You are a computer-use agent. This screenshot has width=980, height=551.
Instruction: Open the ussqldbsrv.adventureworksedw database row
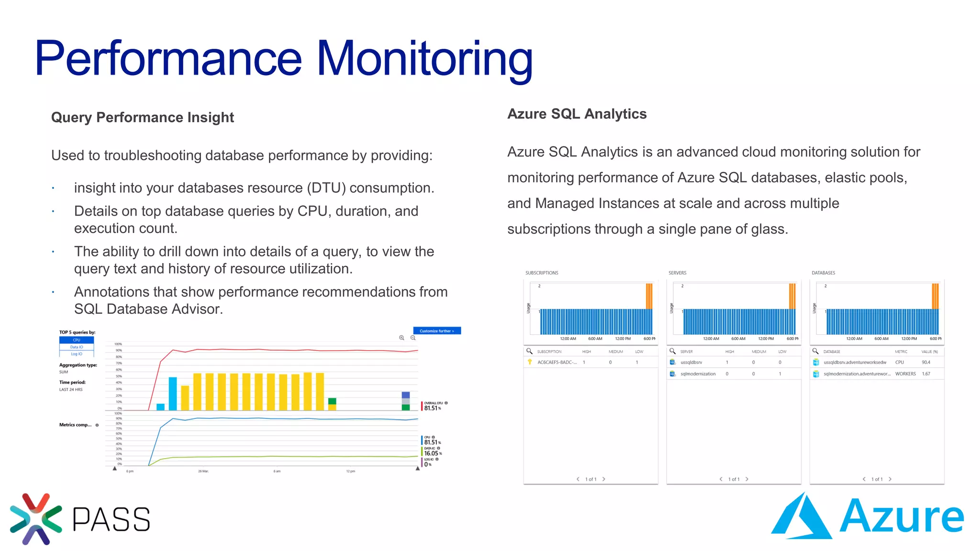[x=877, y=362]
